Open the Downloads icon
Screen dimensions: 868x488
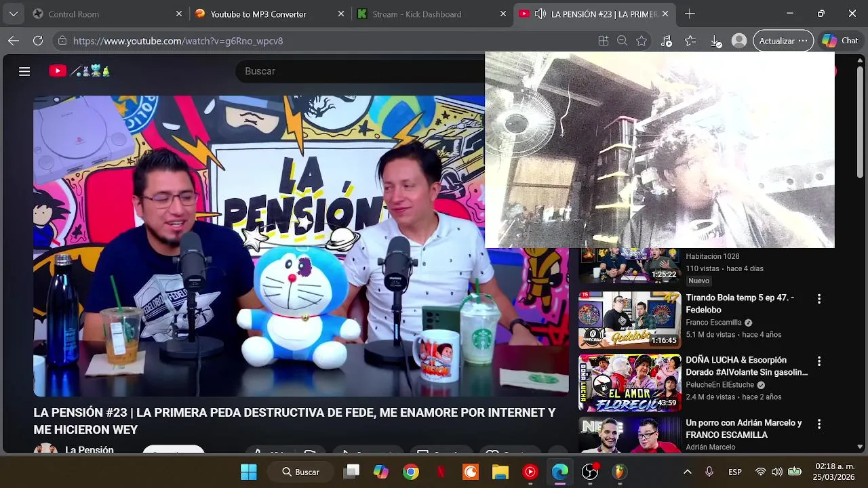716,41
